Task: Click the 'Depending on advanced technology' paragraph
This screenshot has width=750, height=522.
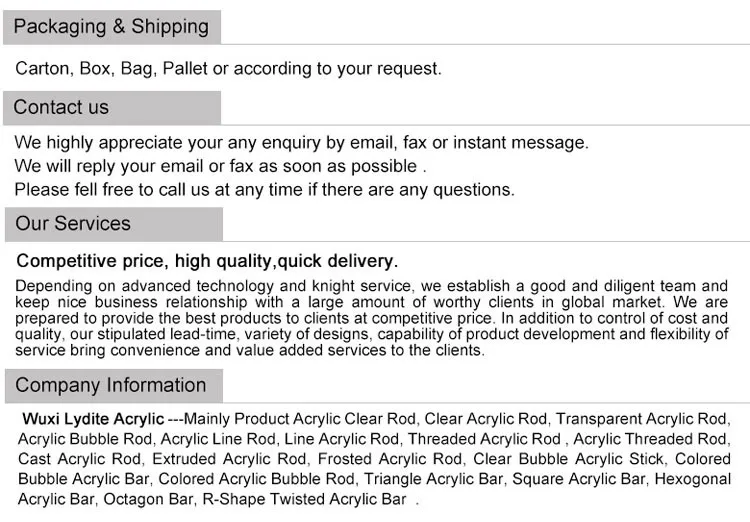Action: 372,318
